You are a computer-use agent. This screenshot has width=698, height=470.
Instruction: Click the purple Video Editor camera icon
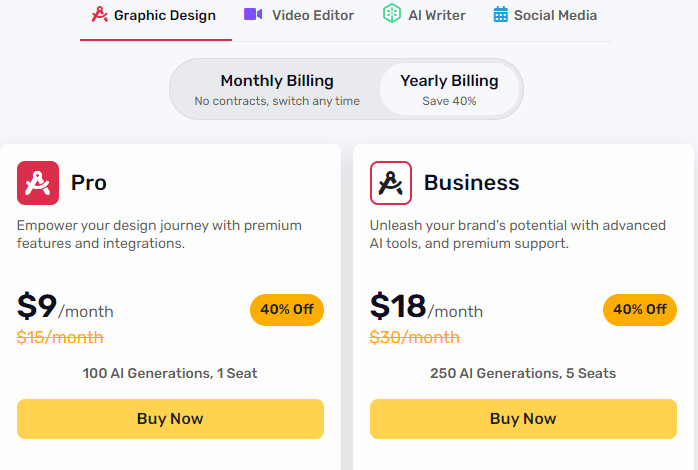(x=253, y=14)
